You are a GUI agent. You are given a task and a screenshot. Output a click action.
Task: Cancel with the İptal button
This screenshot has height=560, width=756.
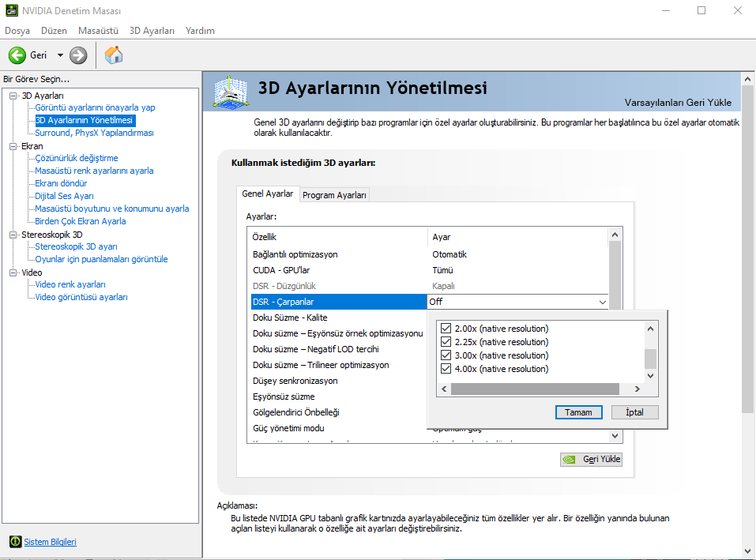click(634, 412)
